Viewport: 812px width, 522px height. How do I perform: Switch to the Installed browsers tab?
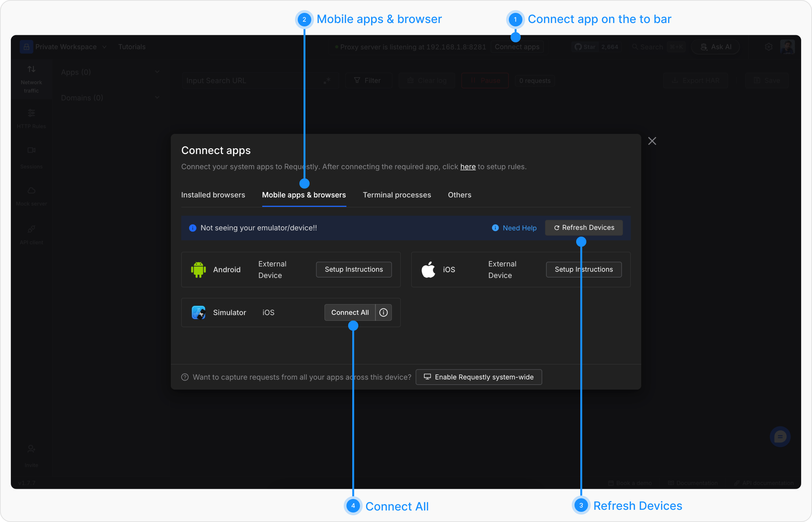click(213, 195)
